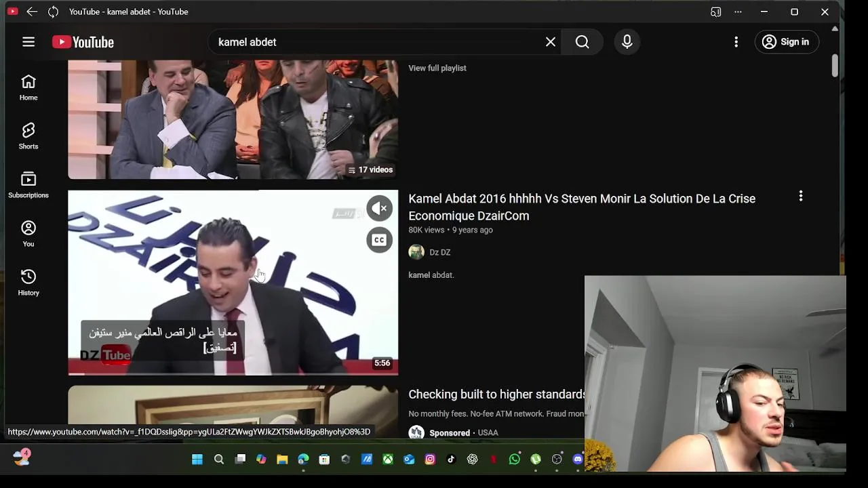Open File Explorer from the taskbar
868x488 pixels.
tap(282, 460)
